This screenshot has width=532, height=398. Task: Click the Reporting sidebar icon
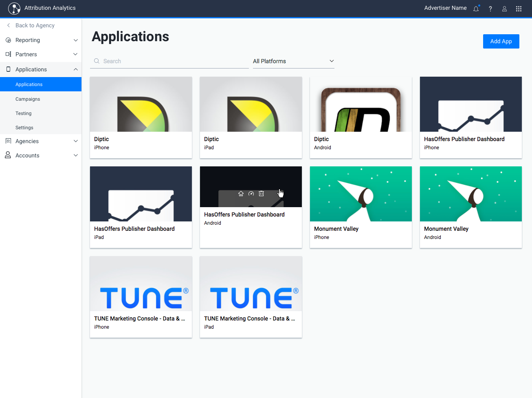[x=8, y=40]
